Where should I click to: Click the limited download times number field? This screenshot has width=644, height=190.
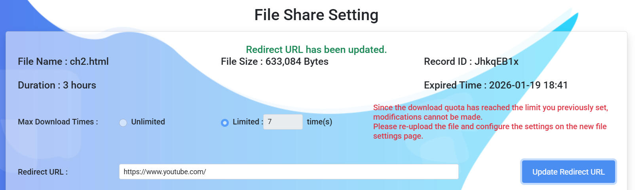coord(283,122)
